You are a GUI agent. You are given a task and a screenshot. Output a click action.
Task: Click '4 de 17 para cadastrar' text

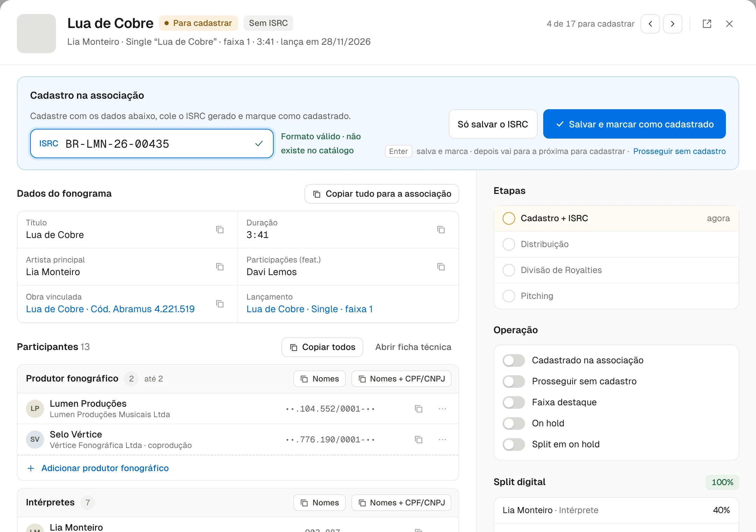tap(590, 24)
